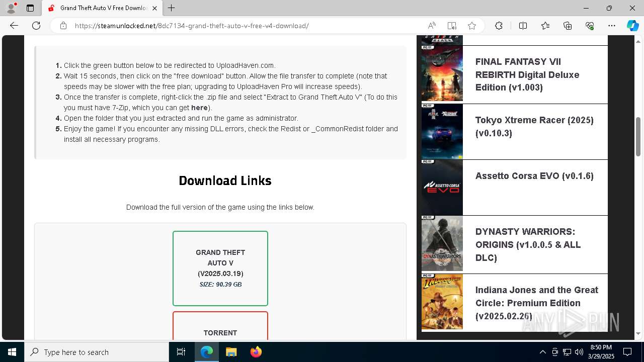Open Task View

[181, 352]
